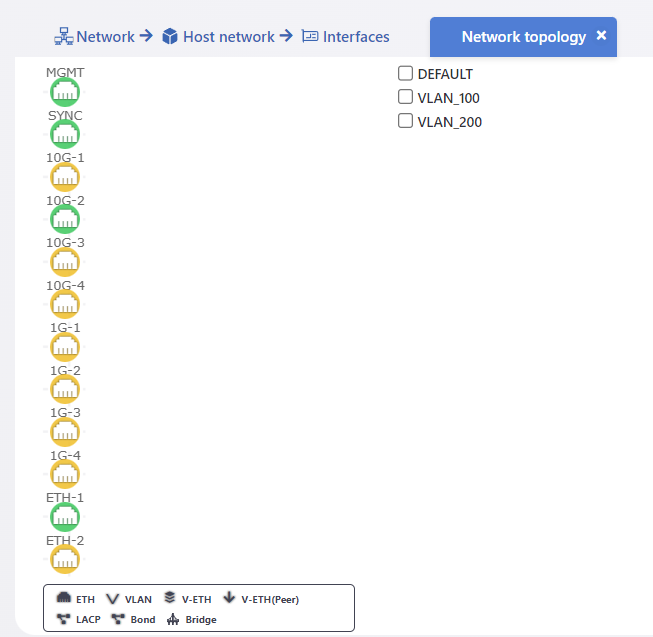Select the MGMT port icon

pos(65,92)
